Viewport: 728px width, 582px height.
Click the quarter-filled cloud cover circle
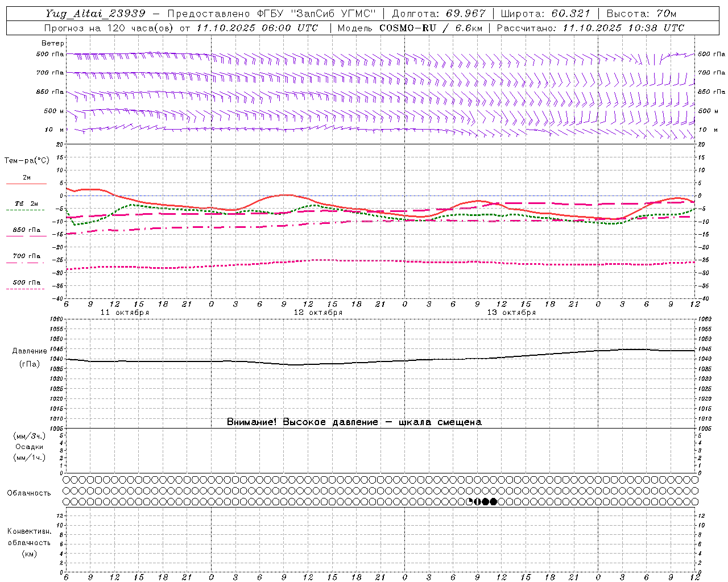coord(469,501)
